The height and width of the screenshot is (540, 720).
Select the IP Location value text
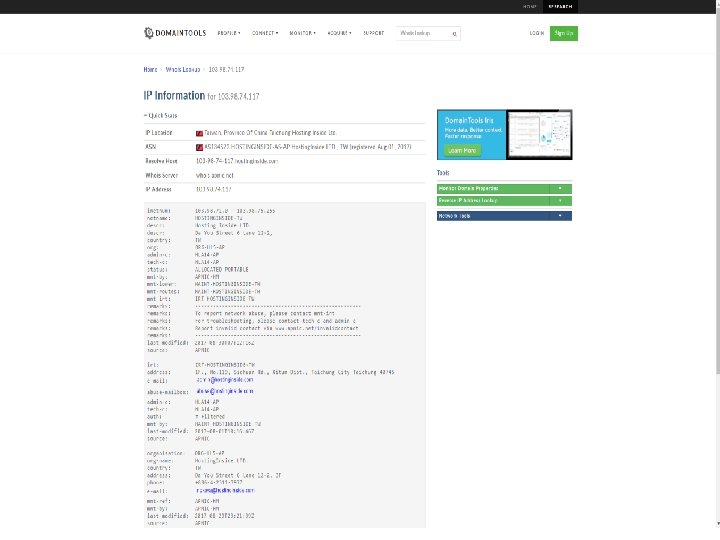coord(270,133)
